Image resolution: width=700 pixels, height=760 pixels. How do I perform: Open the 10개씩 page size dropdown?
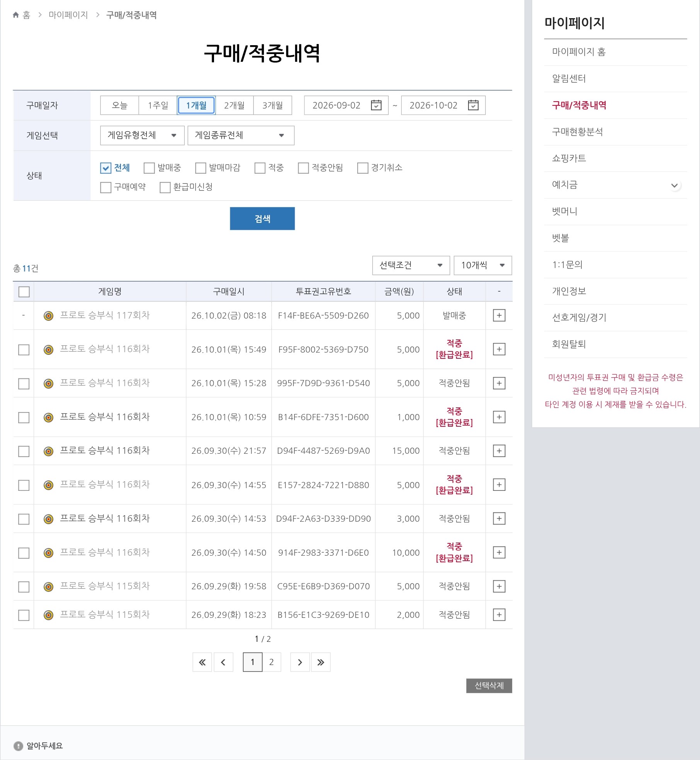coord(483,265)
